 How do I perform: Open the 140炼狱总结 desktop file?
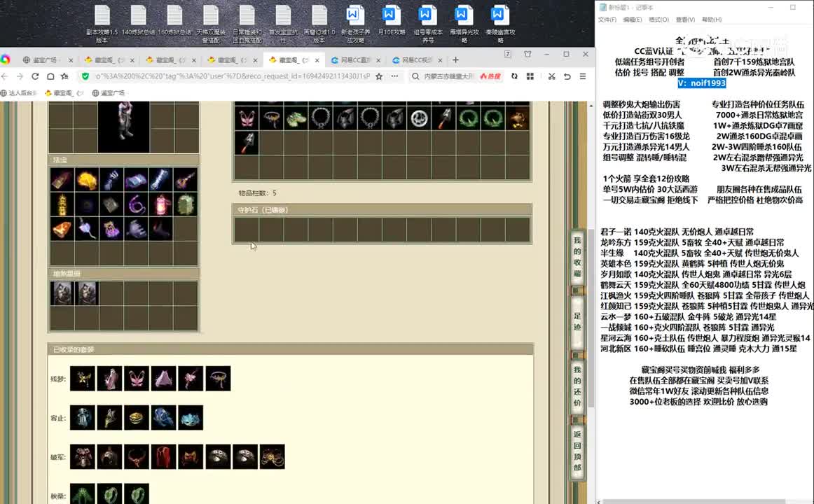click(138, 21)
